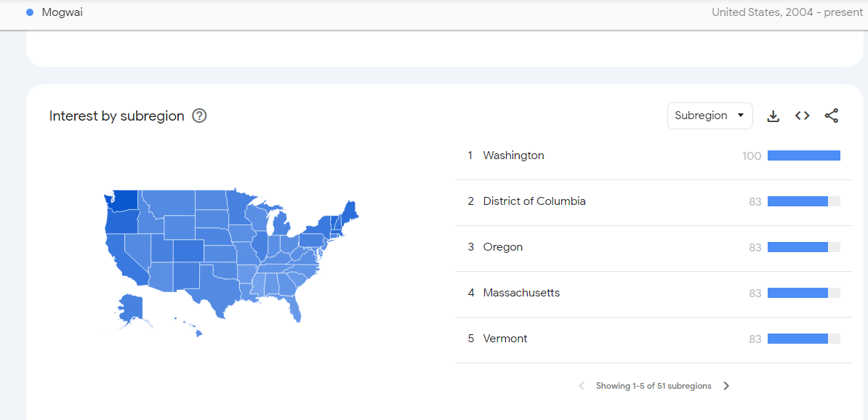The width and height of the screenshot is (868, 420).
Task: Select Oregon in the ranking list
Action: (x=503, y=247)
